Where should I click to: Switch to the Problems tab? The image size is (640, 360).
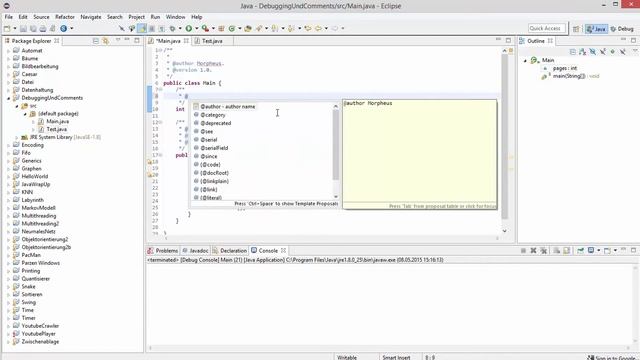163,251
